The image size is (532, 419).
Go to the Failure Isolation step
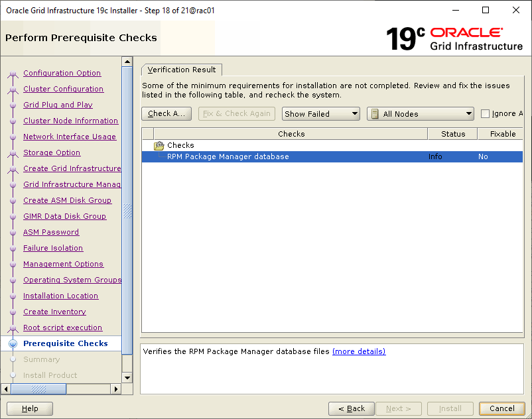tap(53, 248)
